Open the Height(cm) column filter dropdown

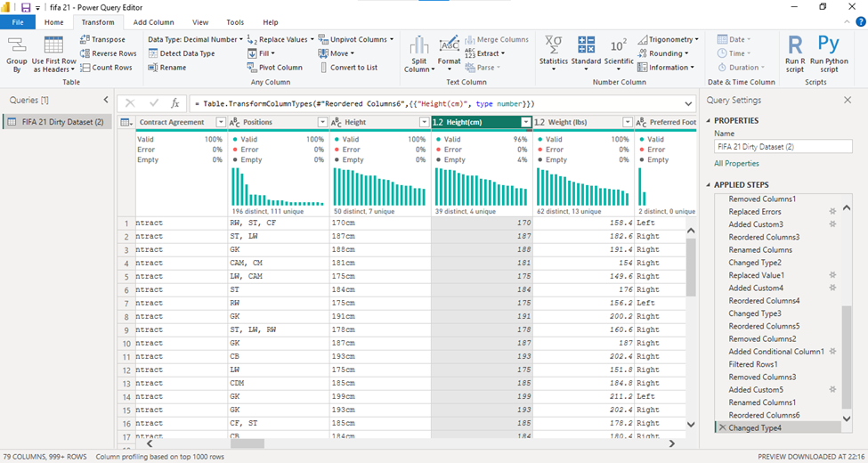pyautogui.click(x=526, y=122)
